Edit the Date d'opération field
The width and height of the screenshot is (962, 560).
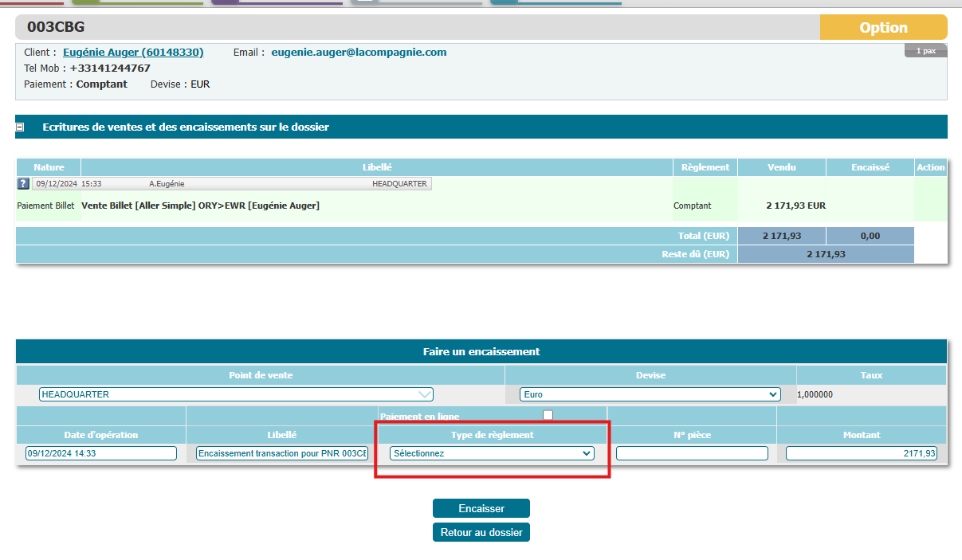101,452
